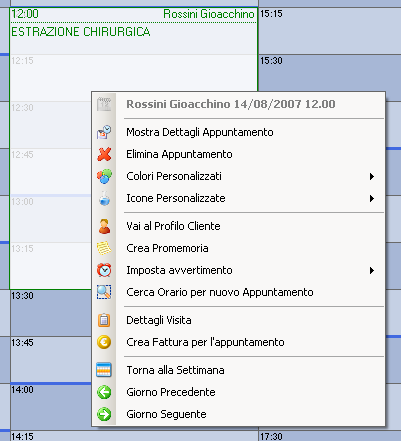Click the red X delete appointment icon
This screenshot has width=401, height=441.
104,154
